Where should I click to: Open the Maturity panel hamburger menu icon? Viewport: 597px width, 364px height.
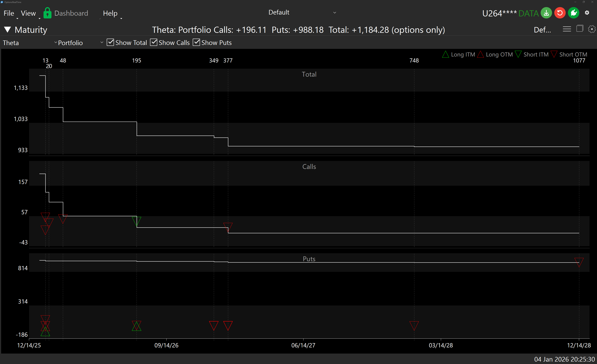tap(567, 29)
